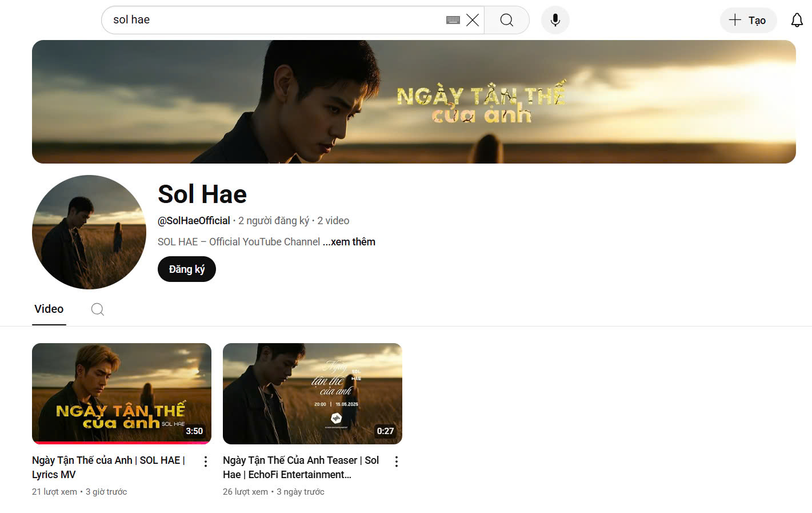Switch to the Video tab
This screenshot has height=513, width=812.
(49, 309)
